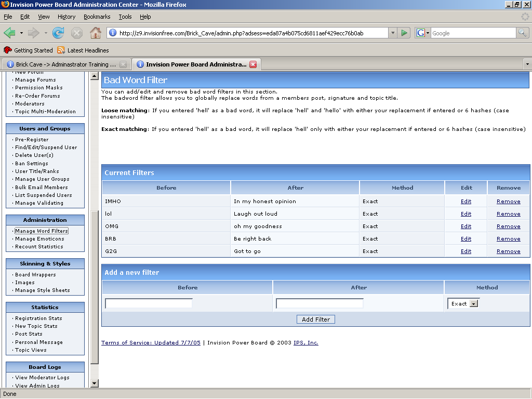Edit the BRB filter
The width and height of the screenshot is (532, 399).
point(466,239)
